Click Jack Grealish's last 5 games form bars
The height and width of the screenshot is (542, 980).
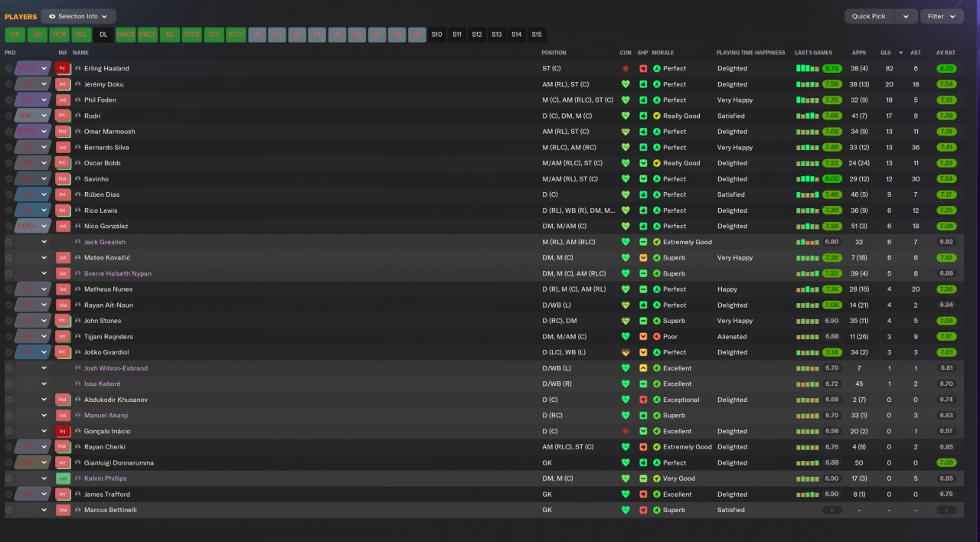coord(808,242)
